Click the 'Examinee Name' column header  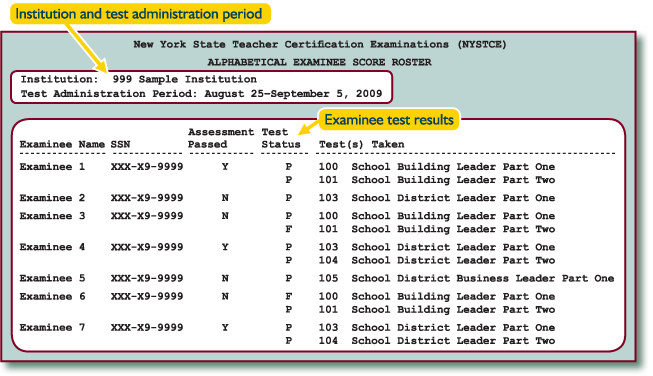point(62,144)
